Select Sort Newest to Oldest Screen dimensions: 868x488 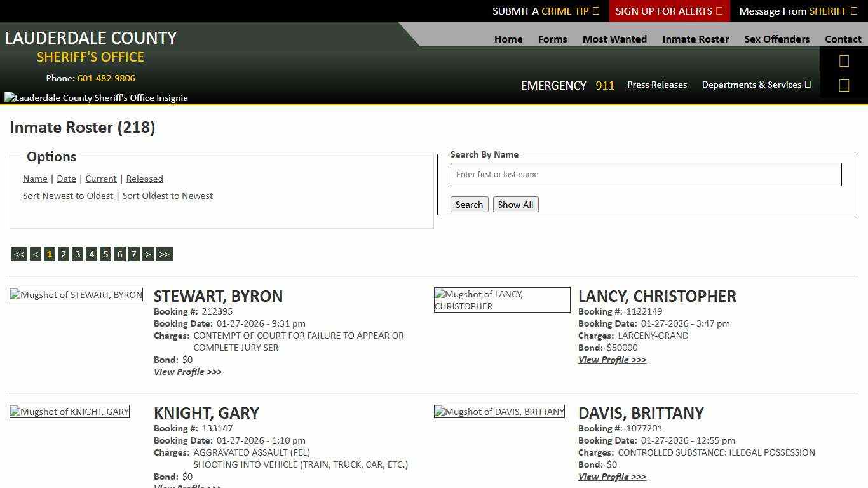tap(68, 196)
